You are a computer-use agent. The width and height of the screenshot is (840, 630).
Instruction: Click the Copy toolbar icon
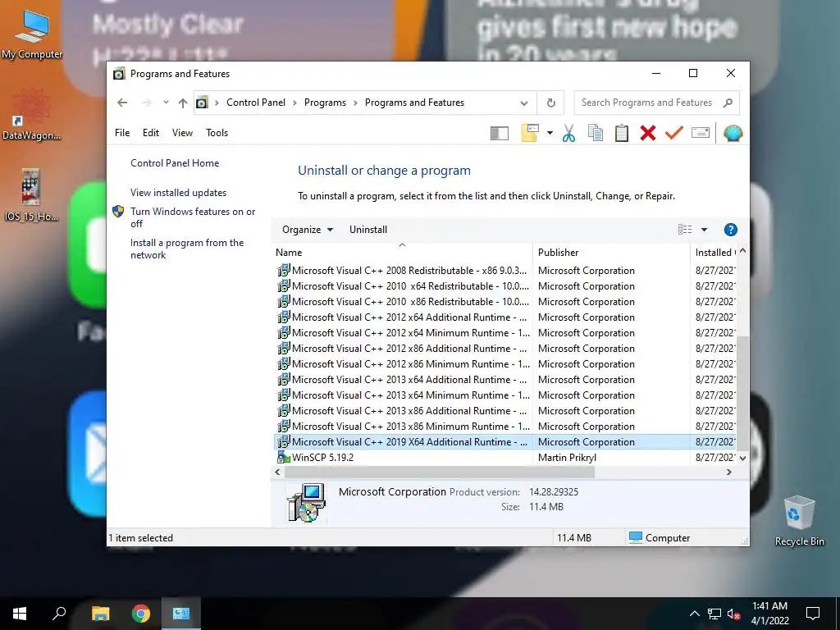[x=596, y=133]
